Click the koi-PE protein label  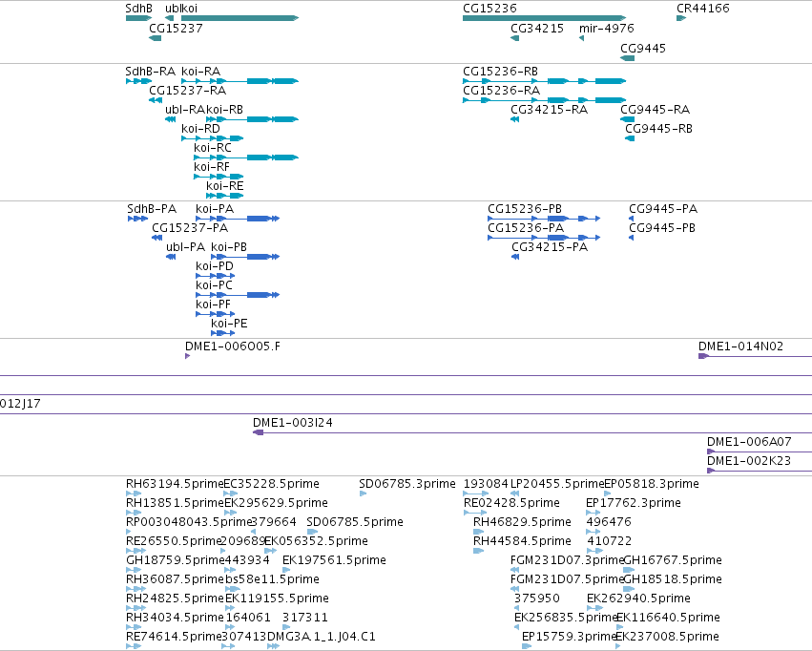(x=229, y=325)
